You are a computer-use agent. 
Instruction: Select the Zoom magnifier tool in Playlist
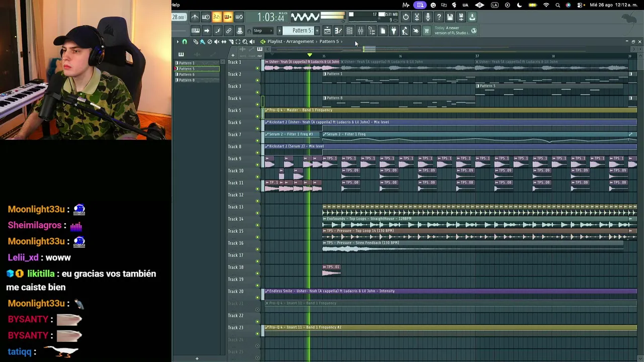[245, 42]
